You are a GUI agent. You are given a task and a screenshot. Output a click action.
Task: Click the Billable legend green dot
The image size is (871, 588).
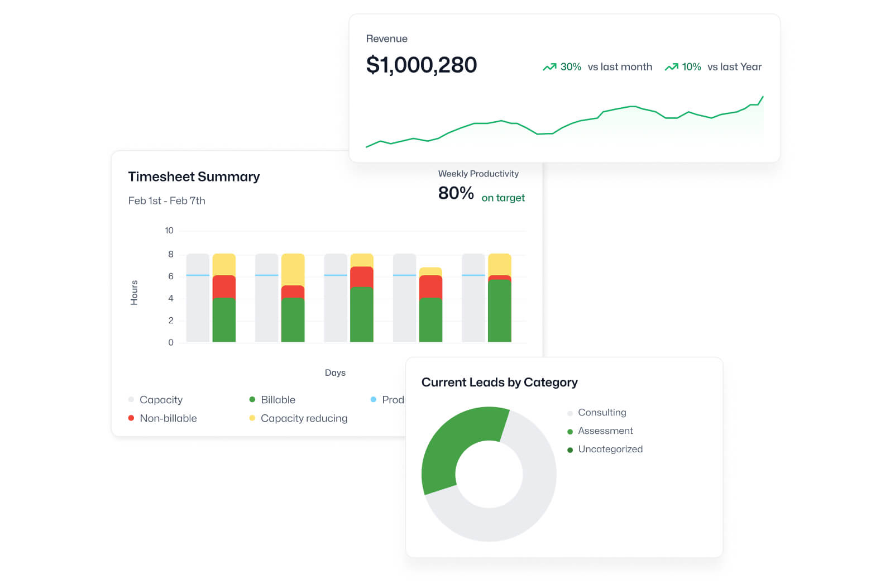[x=252, y=400]
